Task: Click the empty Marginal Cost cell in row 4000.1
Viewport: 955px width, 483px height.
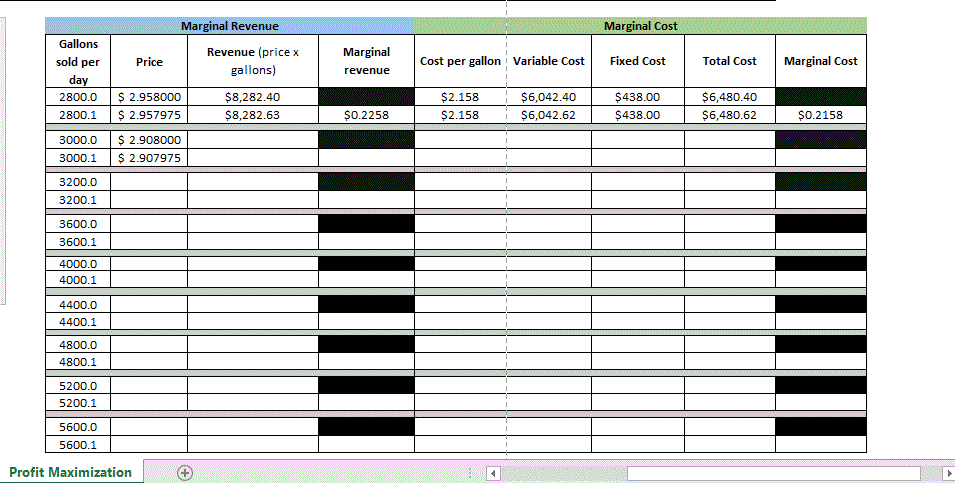Action: point(821,280)
